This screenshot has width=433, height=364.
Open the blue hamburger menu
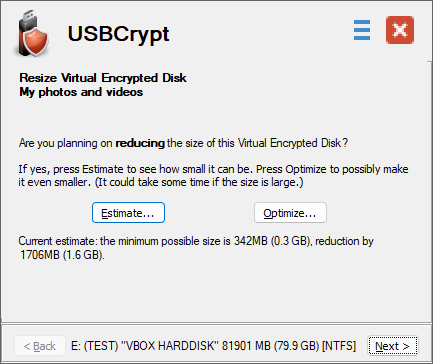pyautogui.click(x=362, y=30)
